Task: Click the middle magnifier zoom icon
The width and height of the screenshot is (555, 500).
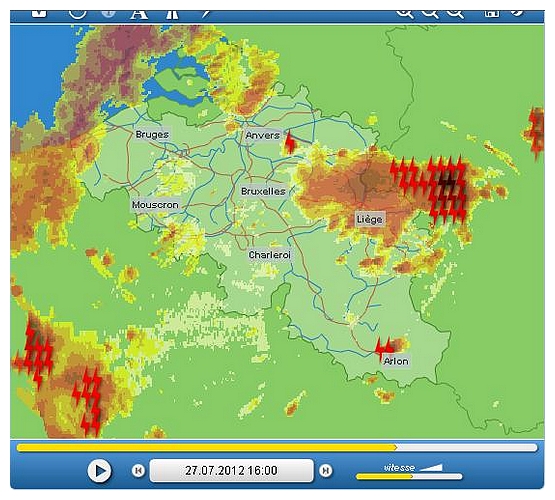Action: click(x=430, y=13)
